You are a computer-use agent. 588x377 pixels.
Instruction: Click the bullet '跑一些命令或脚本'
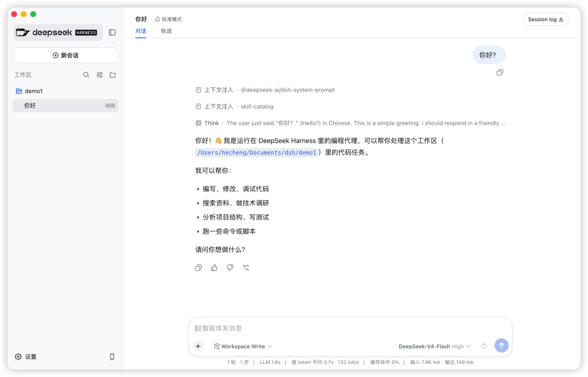tap(229, 232)
